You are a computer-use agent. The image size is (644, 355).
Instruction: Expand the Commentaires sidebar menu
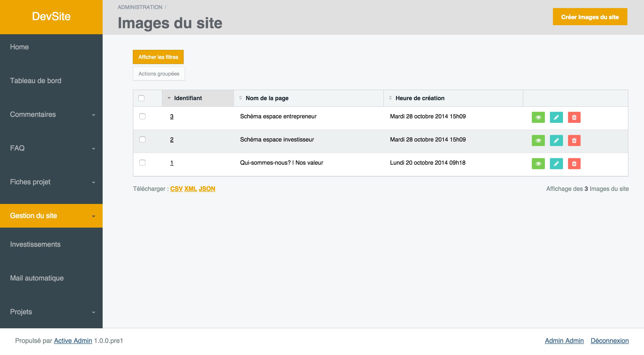click(51, 115)
